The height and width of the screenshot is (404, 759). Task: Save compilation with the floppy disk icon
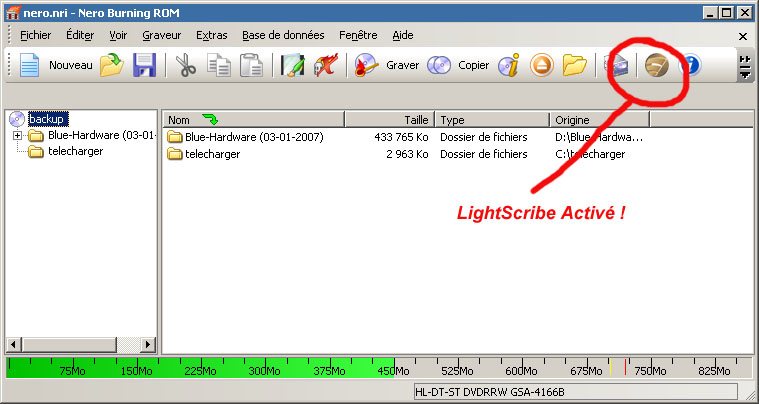pos(144,65)
